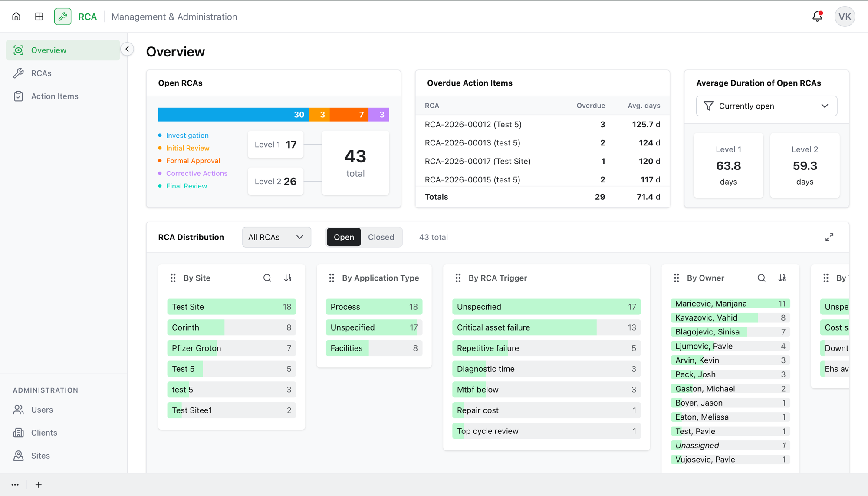This screenshot has height=496, width=868.
Task: Open RCAs in the sidebar
Action: pyautogui.click(x=63, y=73)
